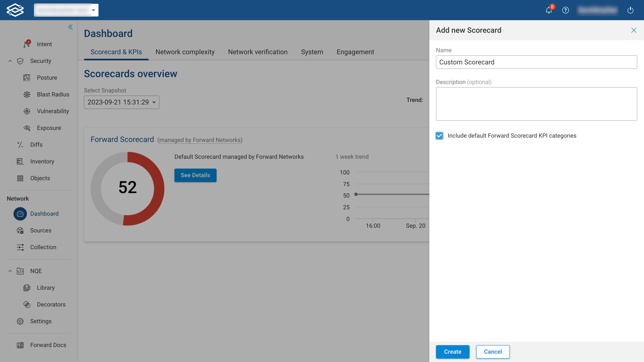Open network selector dropdown in header
Viewport: 644px width, 362px height.
pyautogui.click(x=94, y=10)
